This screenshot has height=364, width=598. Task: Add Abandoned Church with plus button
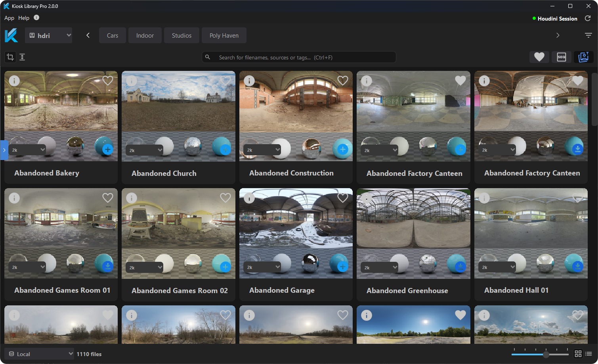[225, 149]
